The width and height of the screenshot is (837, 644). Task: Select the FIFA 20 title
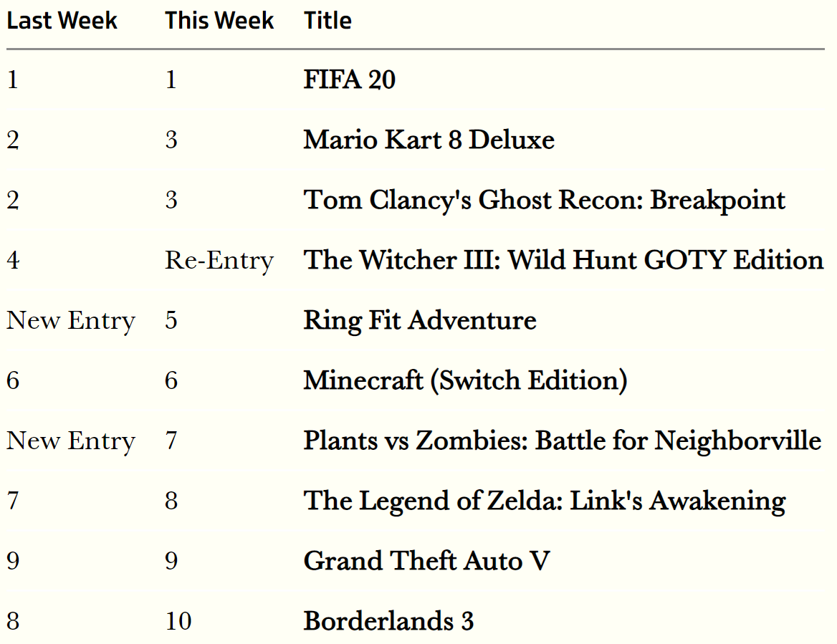pyautogui.click(x=350, y=80)
